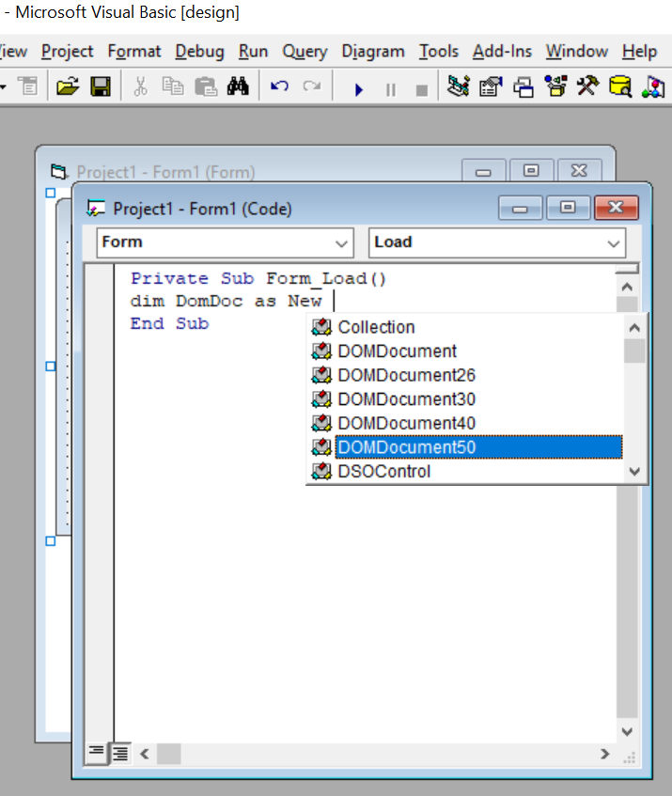672x796 pixels.
Task: Open the Tools menu
Action: click(439, 52)
